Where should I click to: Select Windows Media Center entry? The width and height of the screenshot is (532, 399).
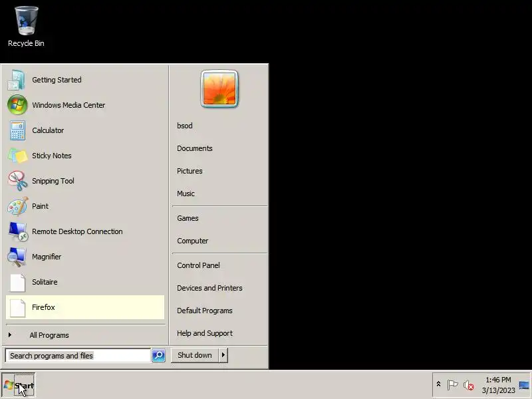pos(85,105)
